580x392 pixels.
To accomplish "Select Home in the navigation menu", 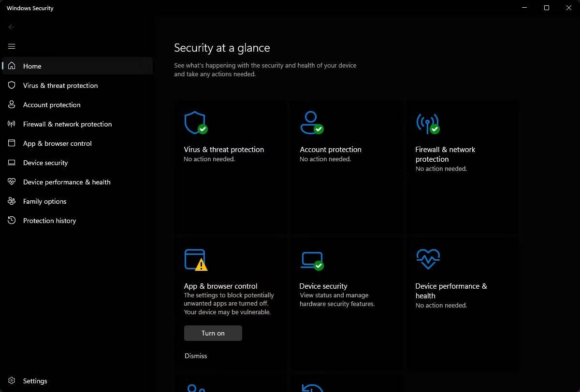I will click(x=32, y=66).
